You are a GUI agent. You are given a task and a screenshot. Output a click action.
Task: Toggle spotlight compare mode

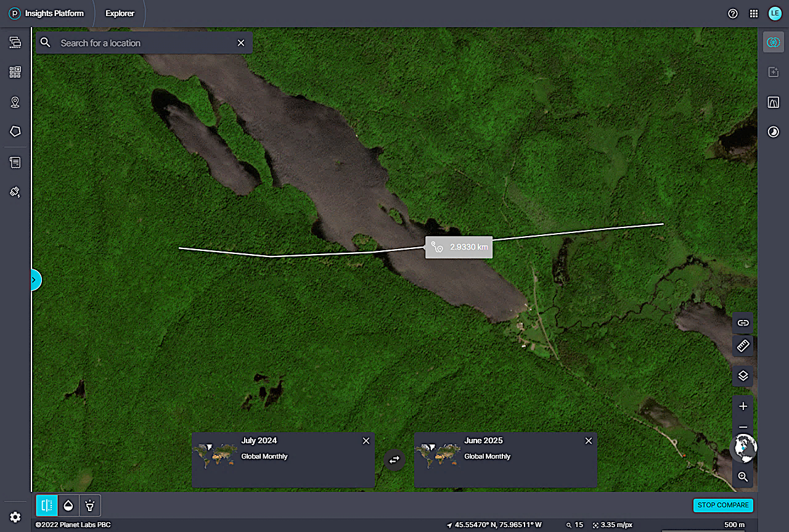tap(90, 505)
